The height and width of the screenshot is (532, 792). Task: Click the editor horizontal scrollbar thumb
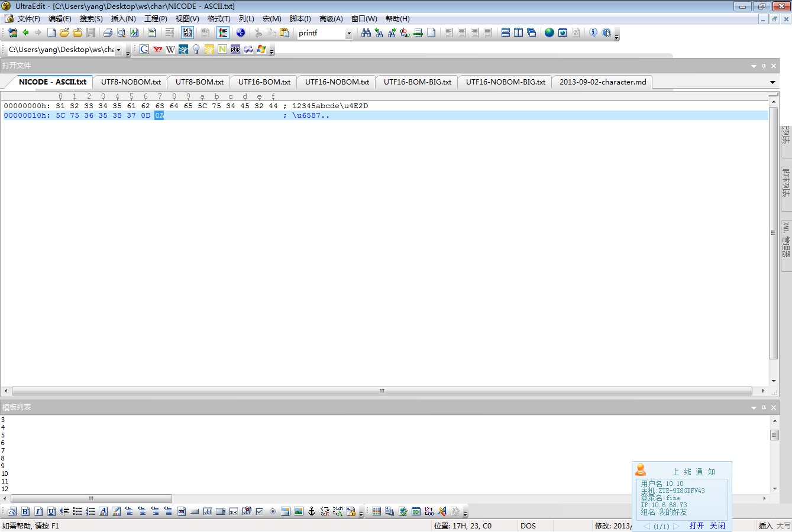click(x=382, y=391)
